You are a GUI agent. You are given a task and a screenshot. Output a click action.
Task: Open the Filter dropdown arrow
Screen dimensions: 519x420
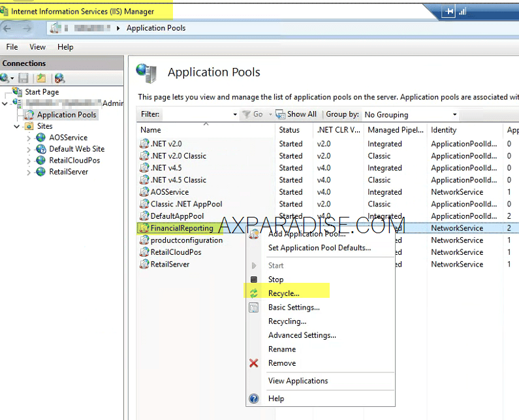click(x=235, y=114)
